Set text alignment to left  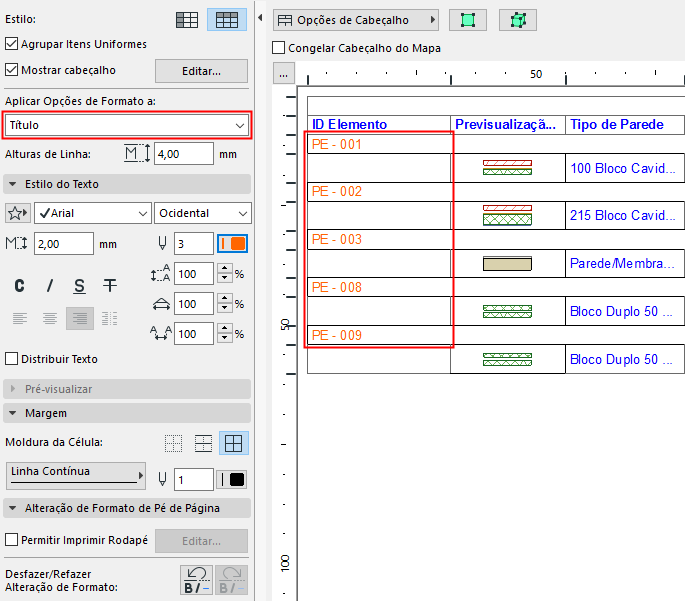(20, 318)
